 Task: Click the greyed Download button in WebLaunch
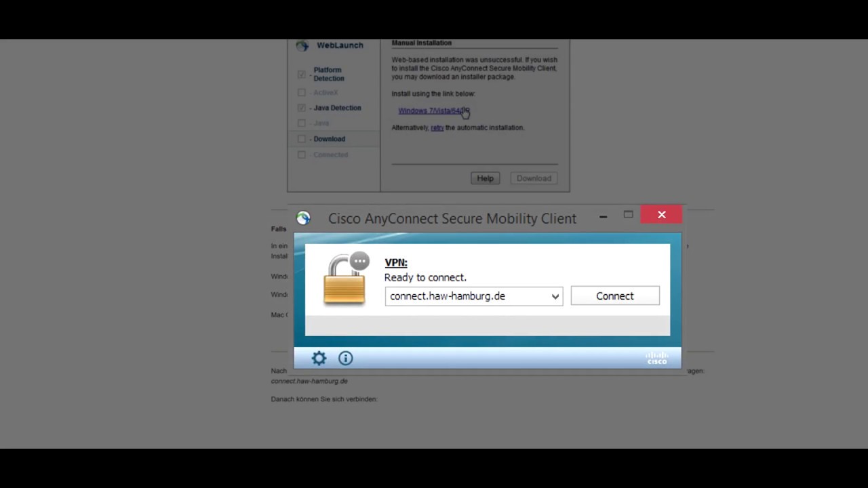point(534,178)
